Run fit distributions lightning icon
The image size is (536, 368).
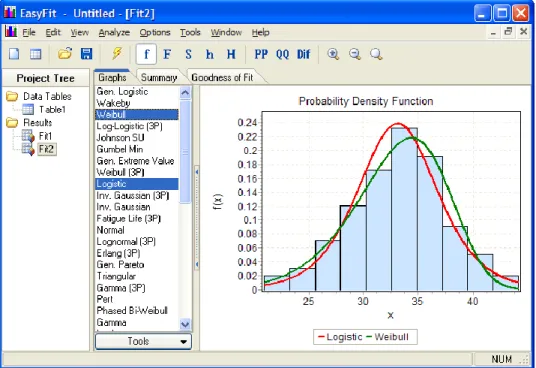pos(117,53)
